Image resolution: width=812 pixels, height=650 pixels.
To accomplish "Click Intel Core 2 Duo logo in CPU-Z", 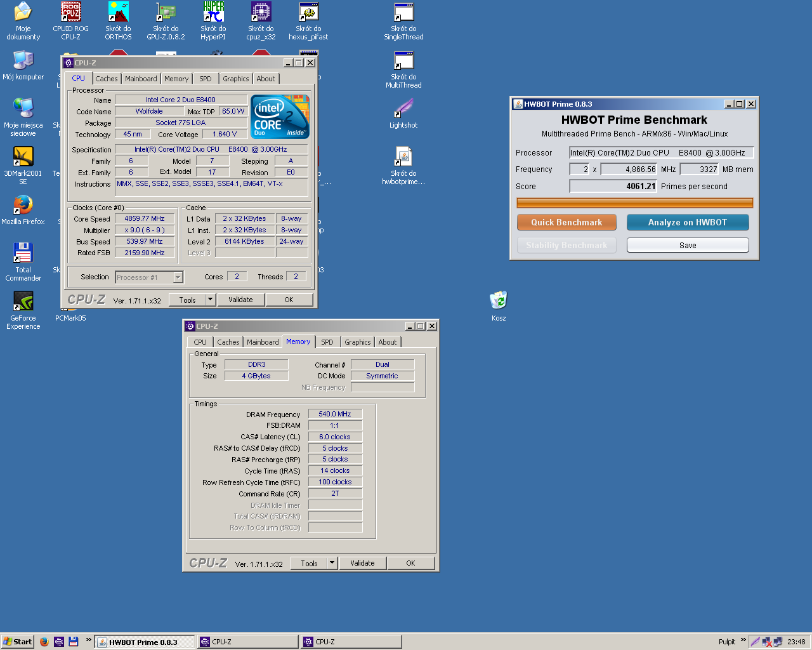I will coord(280,117).
